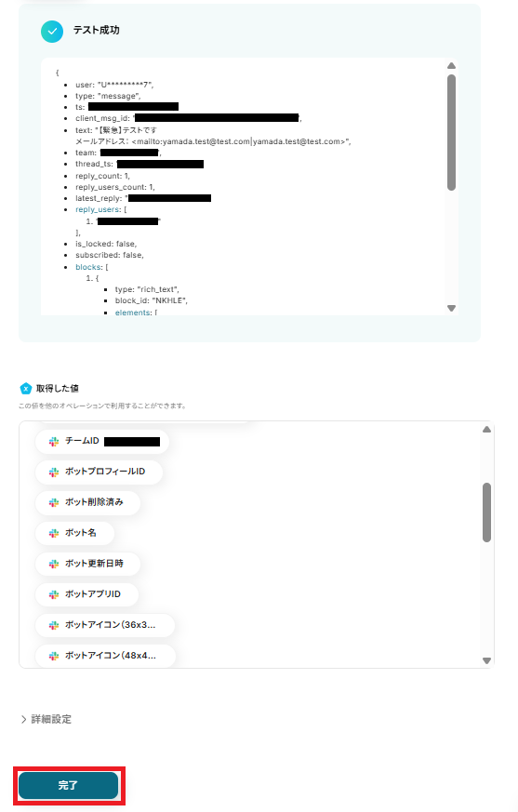
Task: Click Slack icon beside ボット更新日時
Action: [54, 564]
